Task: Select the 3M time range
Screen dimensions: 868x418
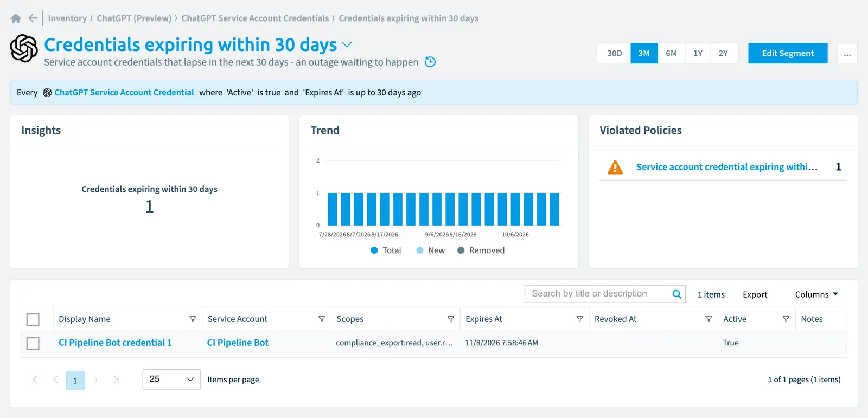Action: coord(644,53)
